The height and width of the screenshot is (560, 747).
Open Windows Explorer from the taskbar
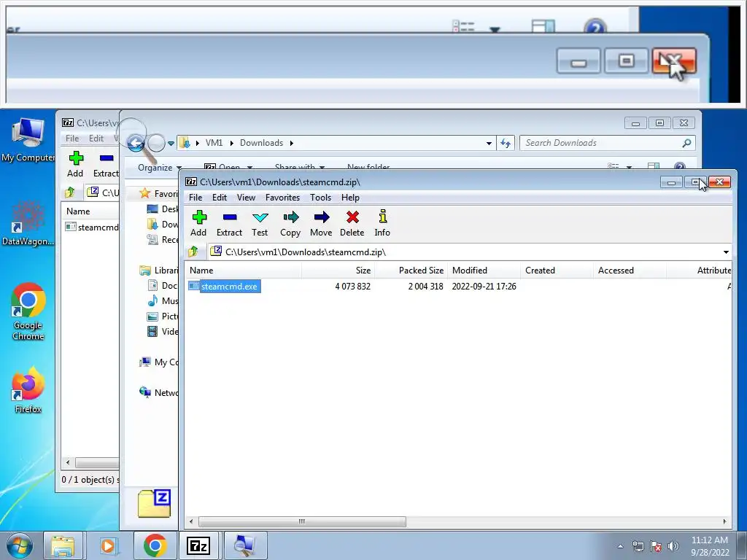coord(63,545)
